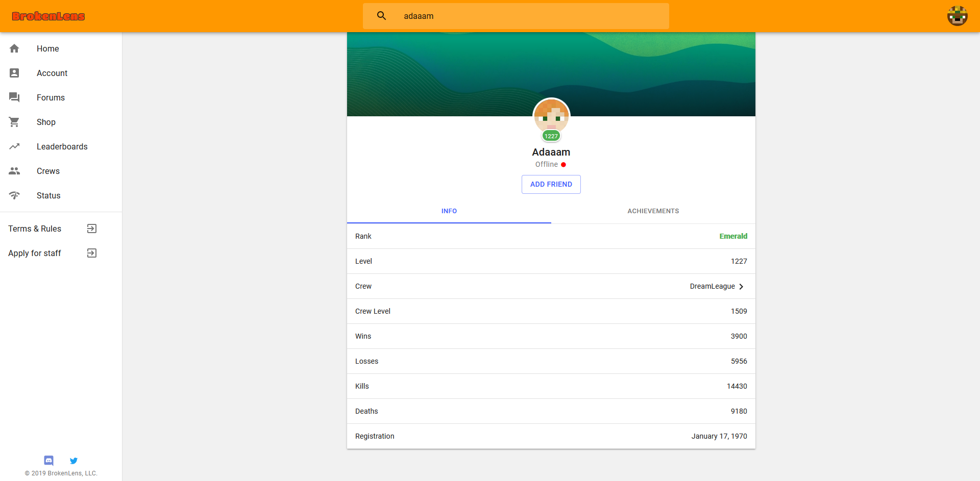
Task: Add Adaaam as a friend
Action: pos(551,184)
